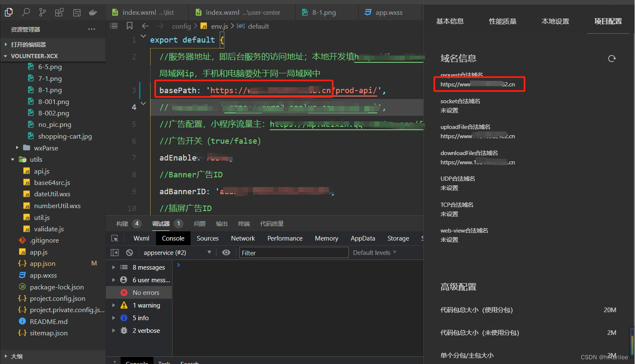This screenshot has height=364, width=635.
Task: Click the Docker icon in the activity bar
Action: tap(93, 12)
